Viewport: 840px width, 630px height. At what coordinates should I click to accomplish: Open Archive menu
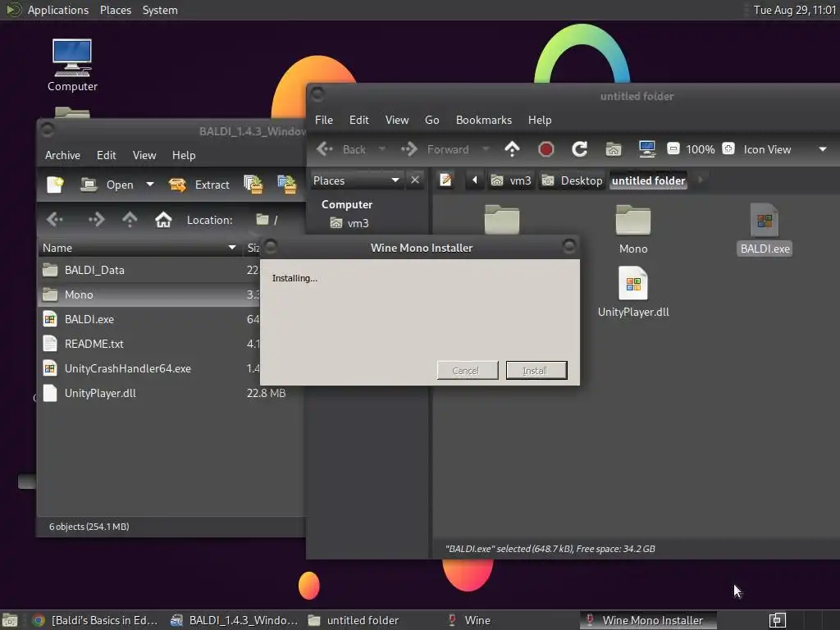point(62,155)
